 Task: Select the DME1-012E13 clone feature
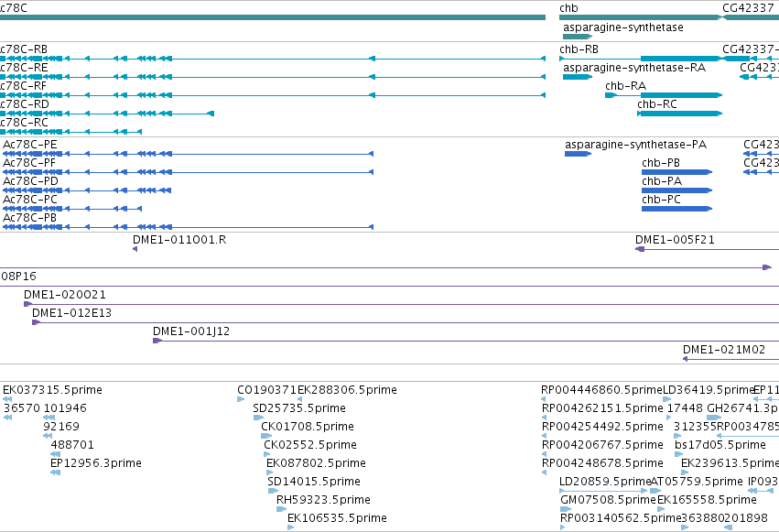click(x=406, y=322)
